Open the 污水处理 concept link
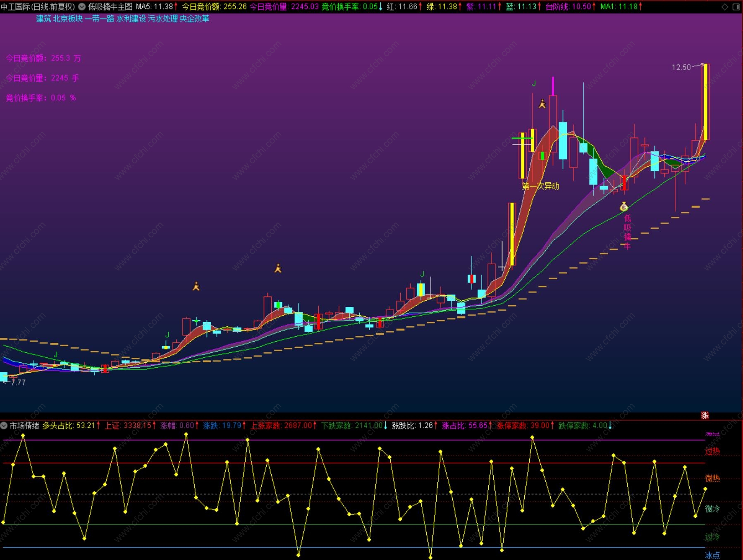Viewport: 743px width, 560px height. (163, 19)
